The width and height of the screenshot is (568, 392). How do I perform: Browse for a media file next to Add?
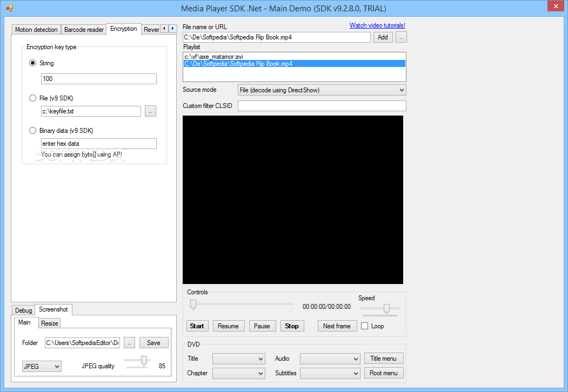pos(401,37)
